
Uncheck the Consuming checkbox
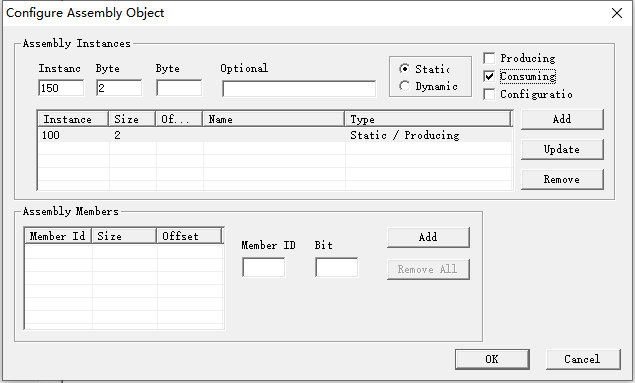point(489,76)
